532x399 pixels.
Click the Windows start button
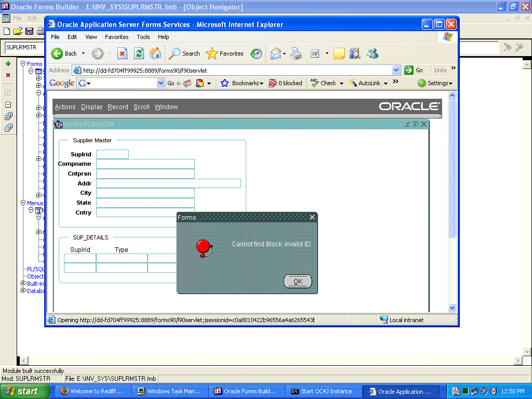(x=24, y=391)
